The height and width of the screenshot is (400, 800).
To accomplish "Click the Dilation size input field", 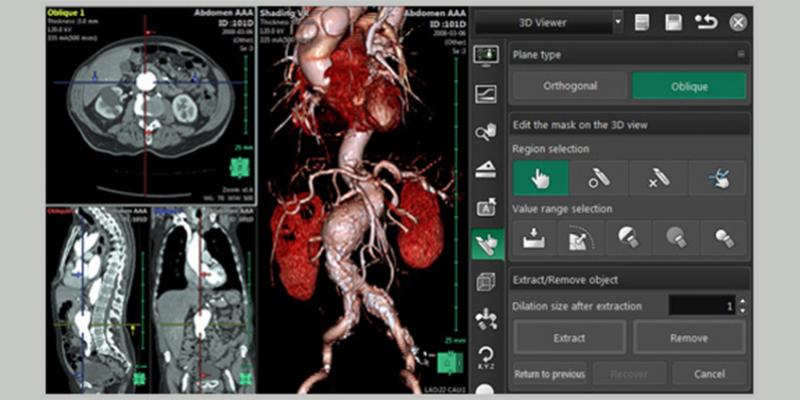I will click(700, 305).
